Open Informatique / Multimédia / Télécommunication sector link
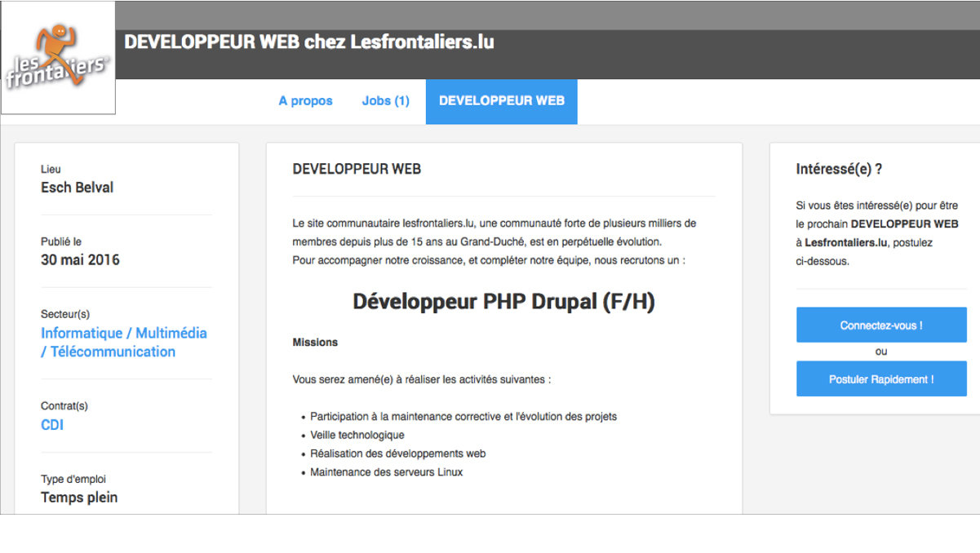980x553 pixels. click(x=124, y=343)
